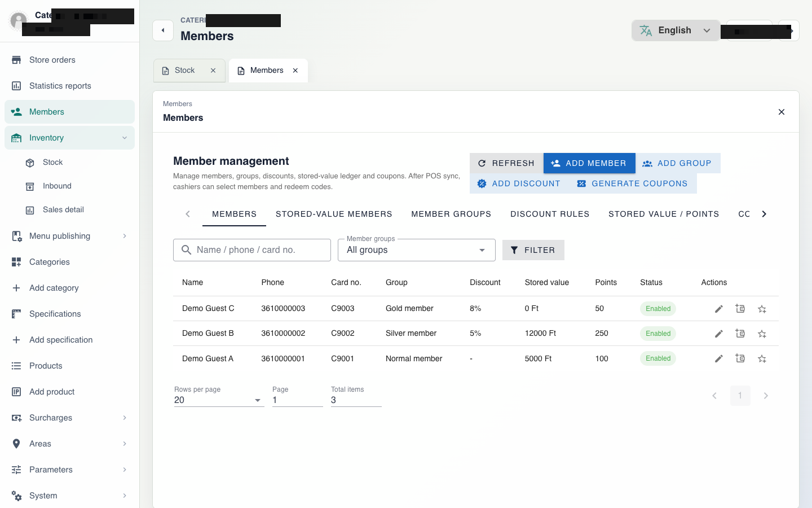Switch to Stored Value / Points tab

click(664, 214)
